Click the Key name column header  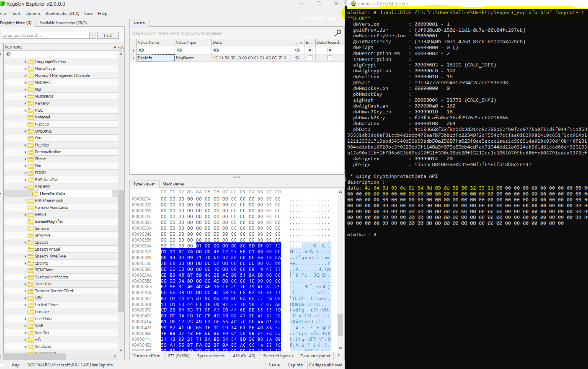58,47
